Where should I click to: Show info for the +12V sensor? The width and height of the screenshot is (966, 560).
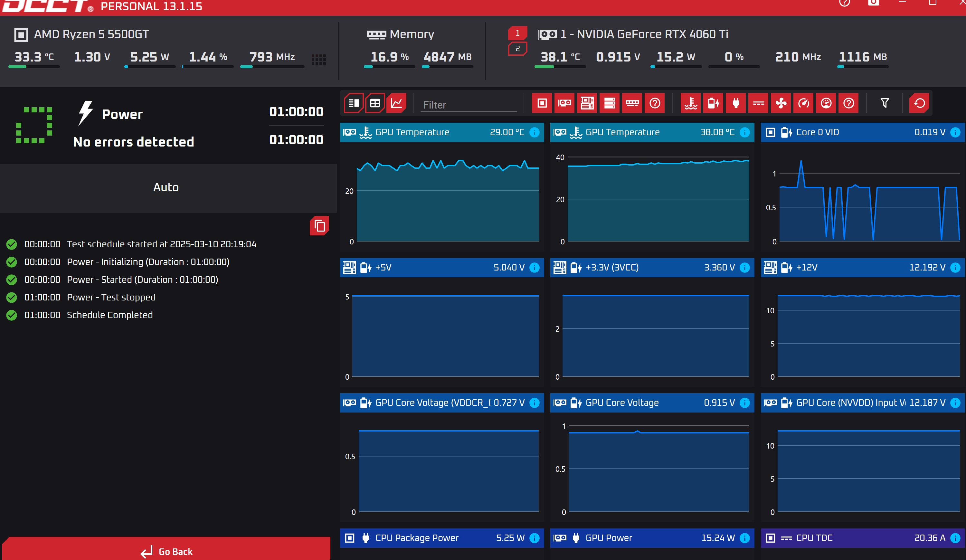point(955,268)
